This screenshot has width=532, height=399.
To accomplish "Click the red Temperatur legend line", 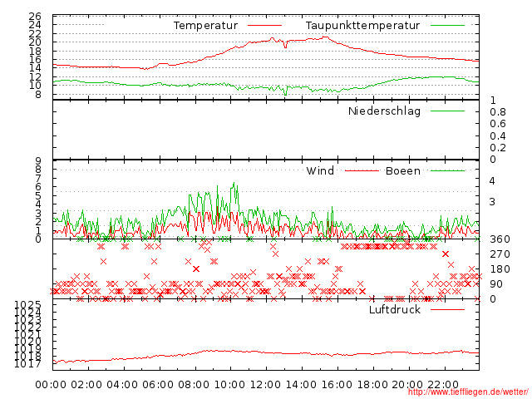I will tap(264, 25).
